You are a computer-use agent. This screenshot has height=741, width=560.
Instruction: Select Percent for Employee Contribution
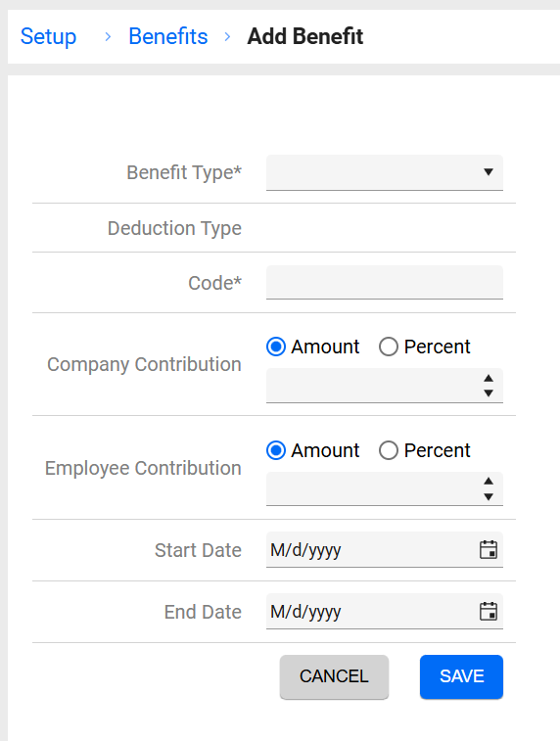[388, 450]
